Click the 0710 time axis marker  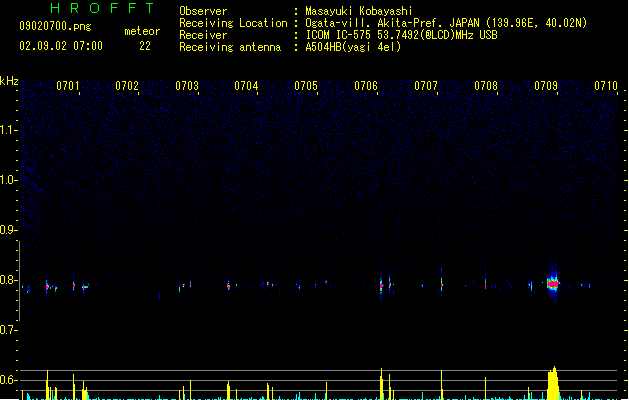click(x=606, y=86)
